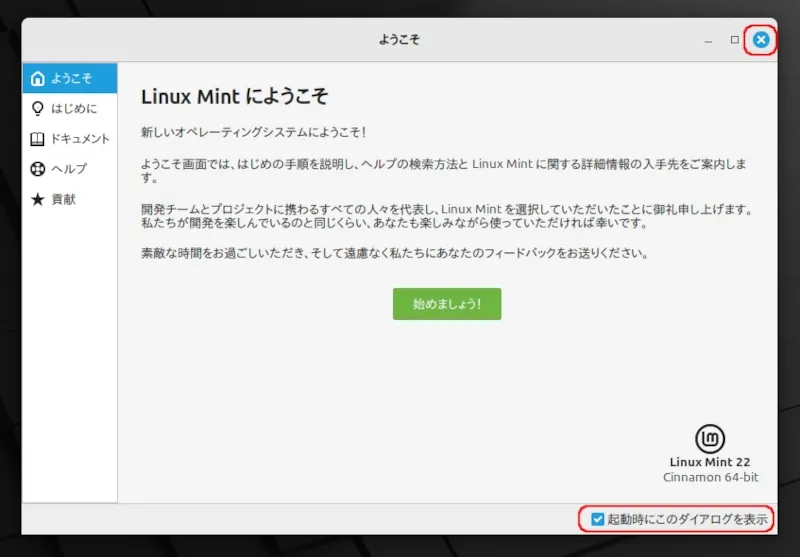Click the 起動時にこのダイアログを表示 label text
Screen dimensions: 800x557
[x=687, y=519]
